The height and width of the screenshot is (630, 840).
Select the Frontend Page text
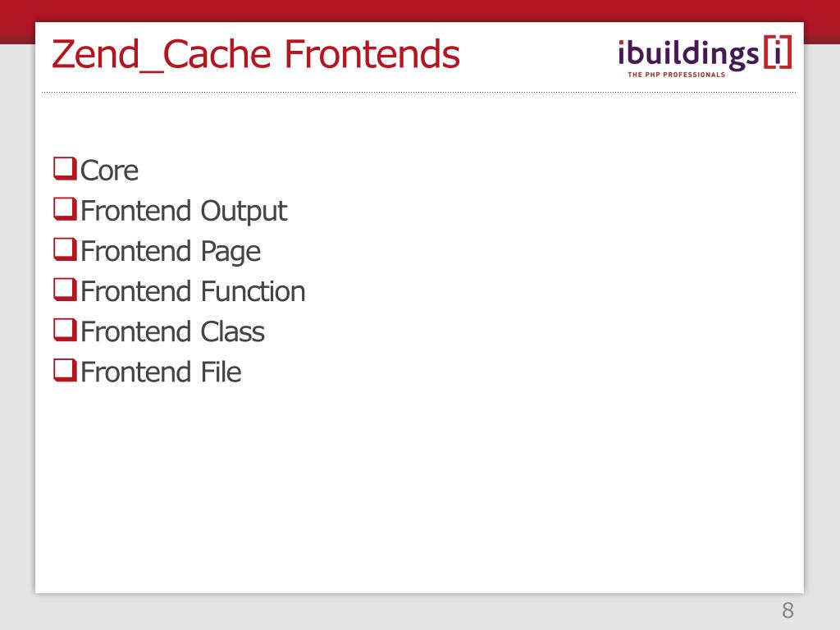(171, 252)
